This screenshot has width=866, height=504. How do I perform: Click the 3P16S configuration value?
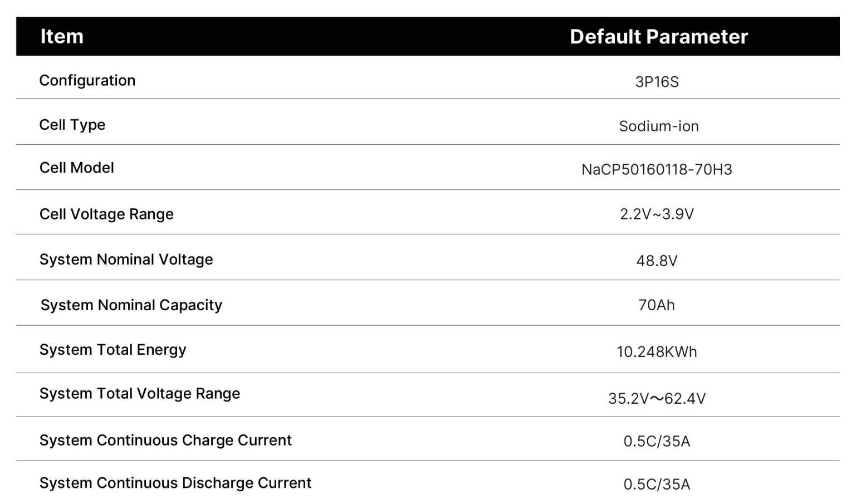657,82
